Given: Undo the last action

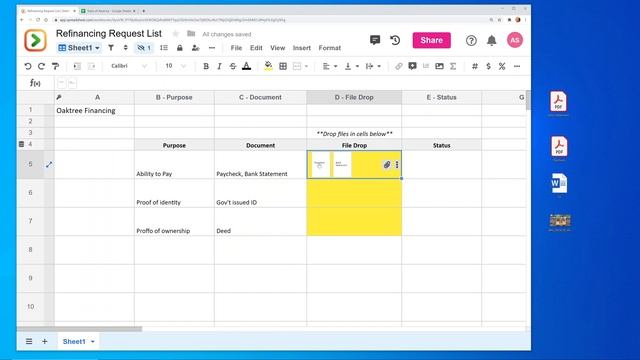Looking at the screenshot, I should point(28,66).
